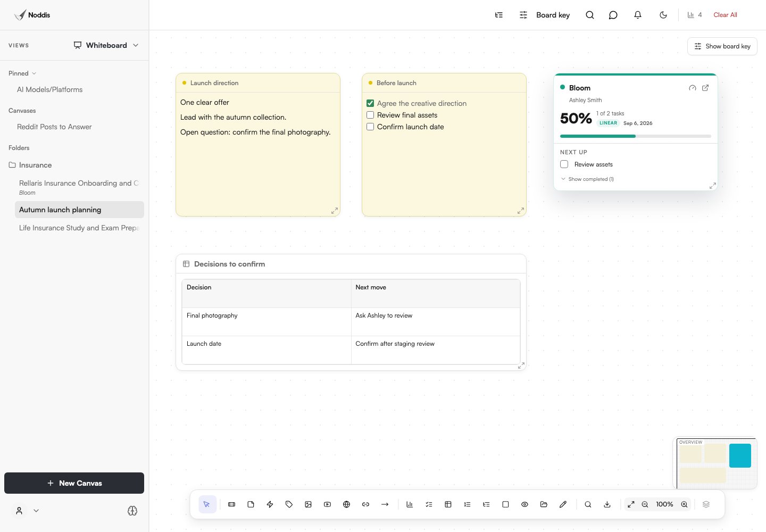
Task: Click the Board key button in header
Action: pos(545,15)
